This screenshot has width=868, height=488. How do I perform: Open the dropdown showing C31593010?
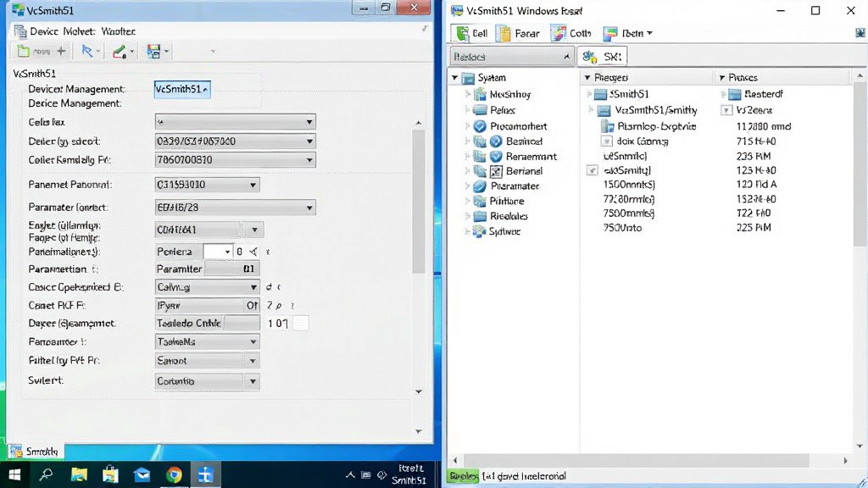207,185
